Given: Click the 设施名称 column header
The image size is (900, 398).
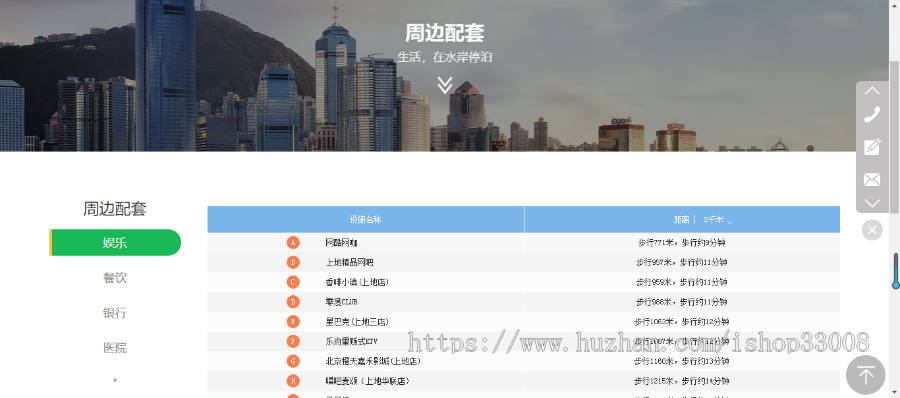Looking at the screenshot, I should (366, 219).
